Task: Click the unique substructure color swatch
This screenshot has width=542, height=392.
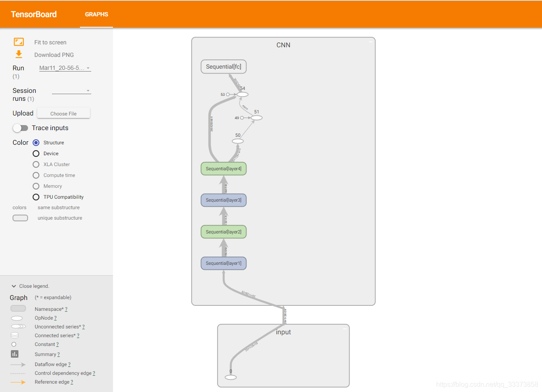Action: point(20,218)
